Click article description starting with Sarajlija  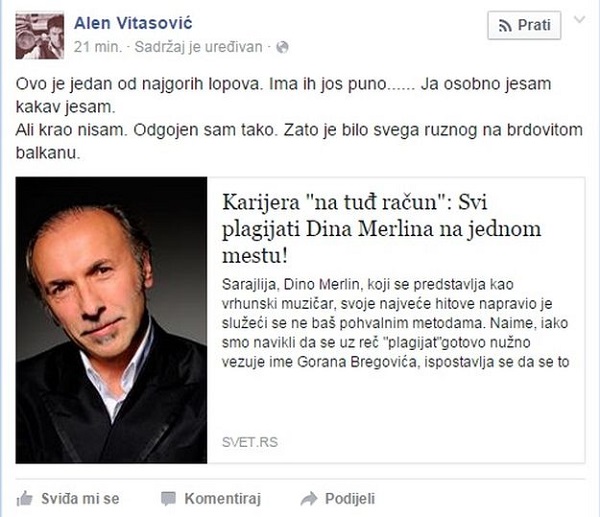(395, 323)
